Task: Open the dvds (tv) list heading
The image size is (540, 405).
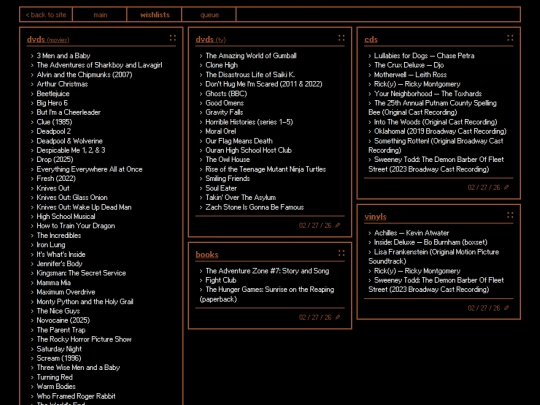Action: (x=210, y=40)
